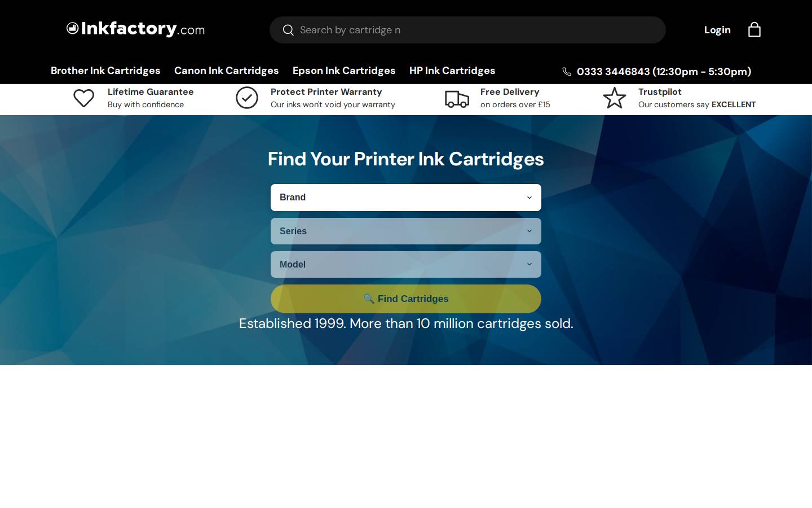Click the Free Delivery heading
Screen dimensions: 812x508
click(x=510, y=91)
